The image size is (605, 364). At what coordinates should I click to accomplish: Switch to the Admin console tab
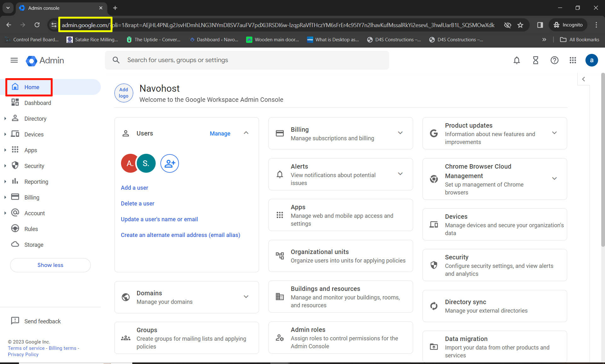61,8
